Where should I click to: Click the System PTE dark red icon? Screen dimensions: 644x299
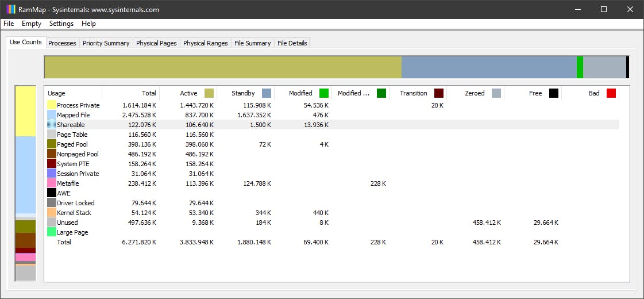click(51, 164)
